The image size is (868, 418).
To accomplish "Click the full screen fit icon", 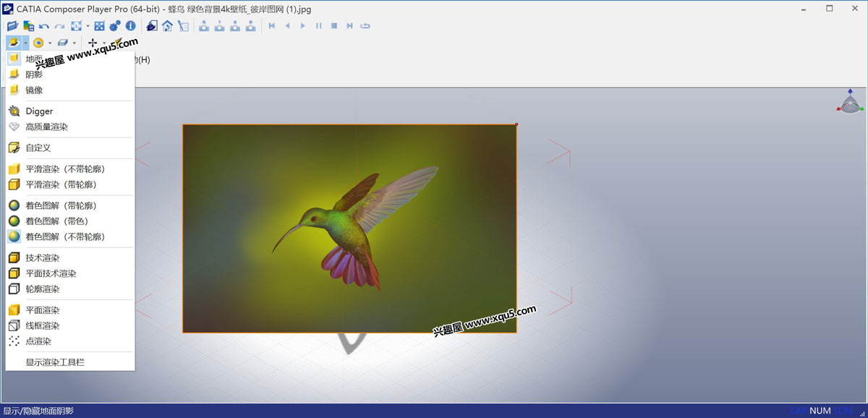I will pos(75,26).
